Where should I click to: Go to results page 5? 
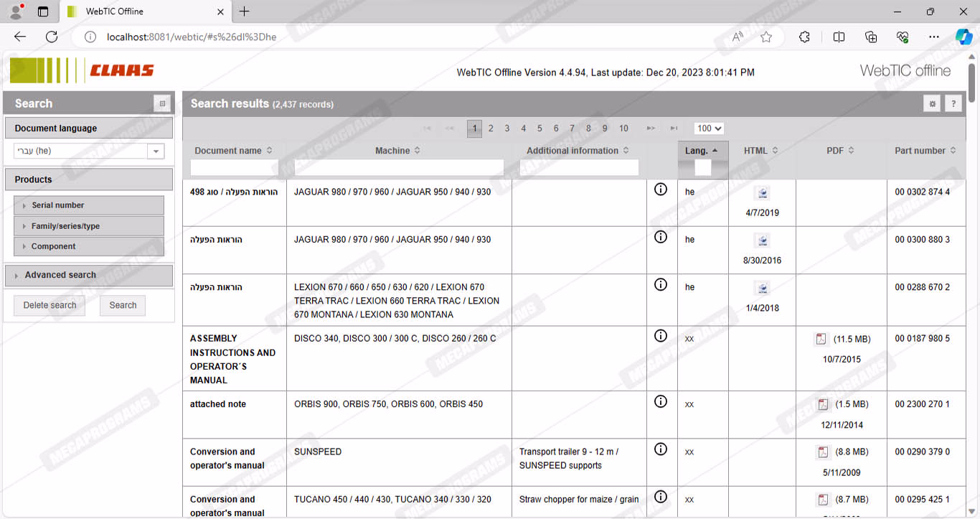(x=540, y=128)
